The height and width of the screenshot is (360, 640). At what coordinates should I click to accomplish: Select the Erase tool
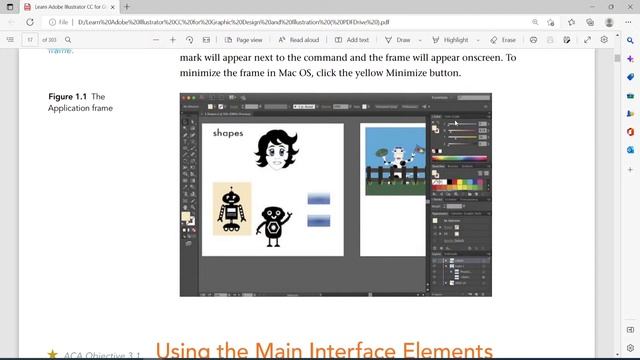pos(503,40)
